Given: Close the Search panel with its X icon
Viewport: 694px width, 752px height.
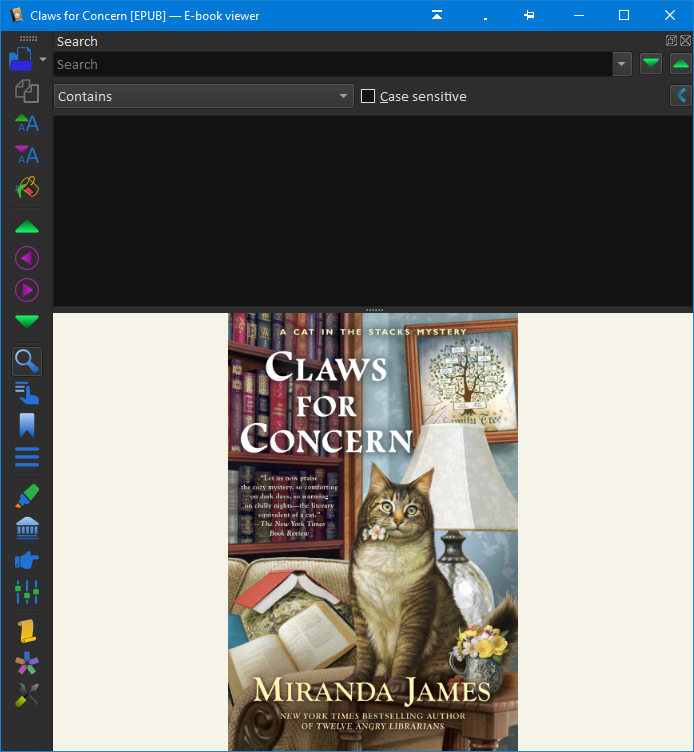Looking at the screenshot, I should point(685,41).
